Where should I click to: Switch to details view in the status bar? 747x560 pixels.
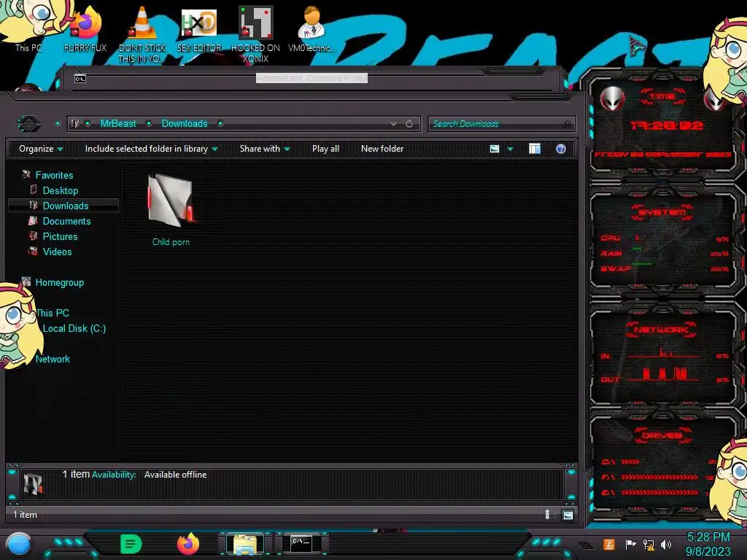click(547, 514)
